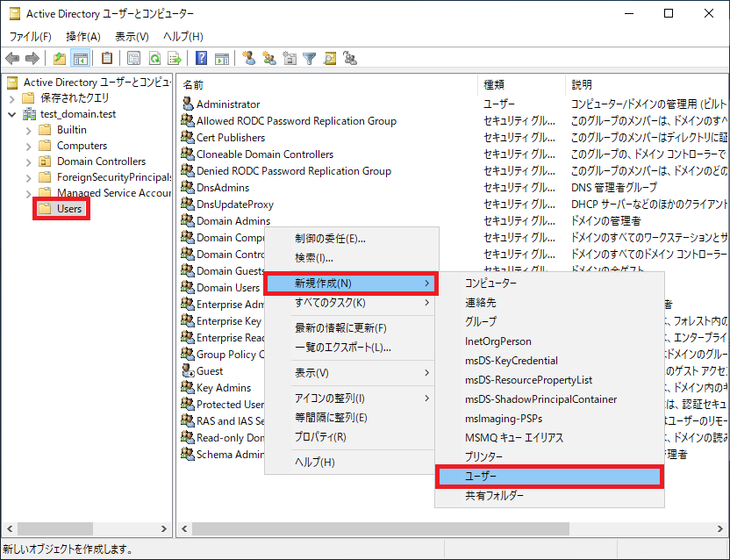Open the 操作(A) menu
The height and width of the screenshot is (560, 730).
(x=83, y=36)
